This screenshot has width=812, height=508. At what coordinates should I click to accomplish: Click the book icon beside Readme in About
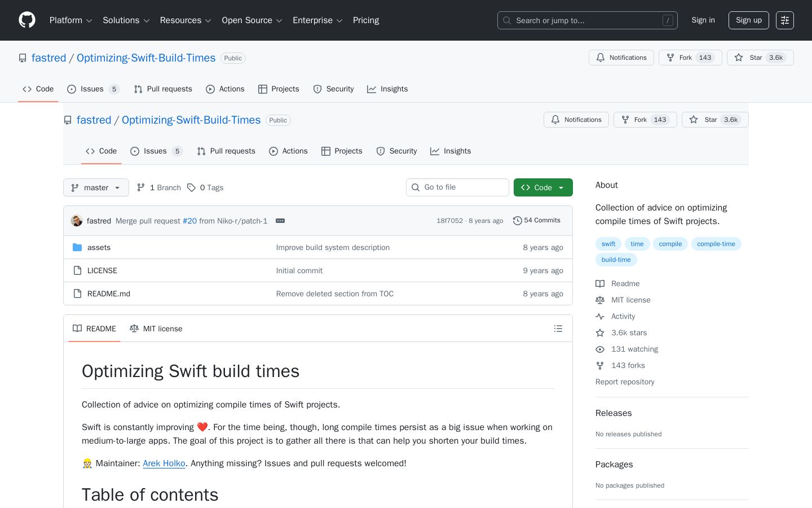coord(600,284)
